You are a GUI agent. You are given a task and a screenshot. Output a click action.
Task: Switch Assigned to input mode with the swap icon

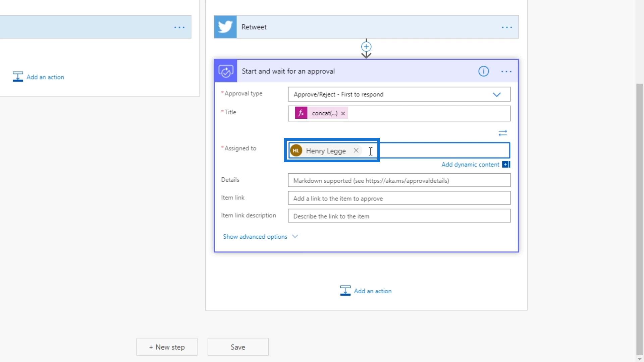coord(502,133)
